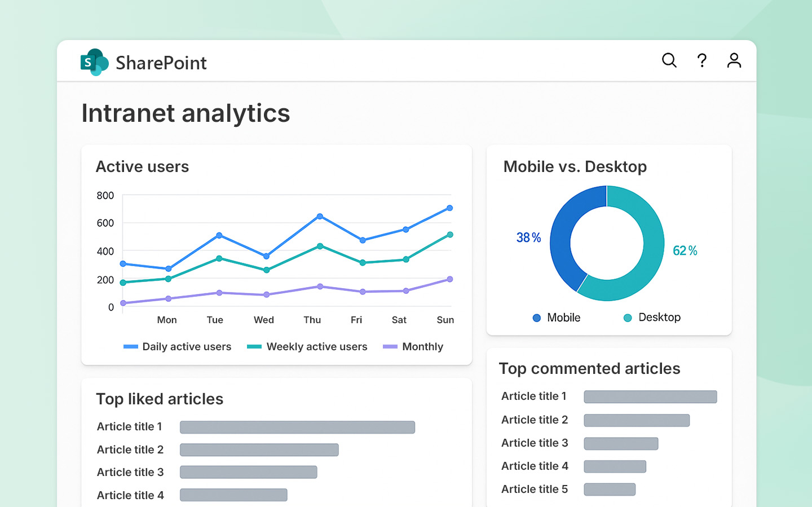Click the 400 y-axis value
The height and width of the screenshot is (507, 812).
pyautogui.click(x=105, y=252)
